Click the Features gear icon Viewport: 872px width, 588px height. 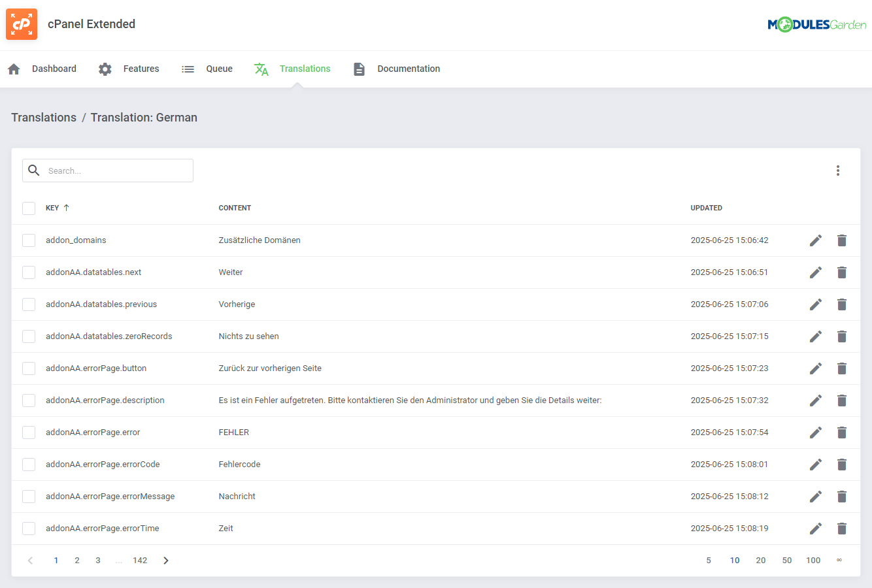tap(105, 69)
